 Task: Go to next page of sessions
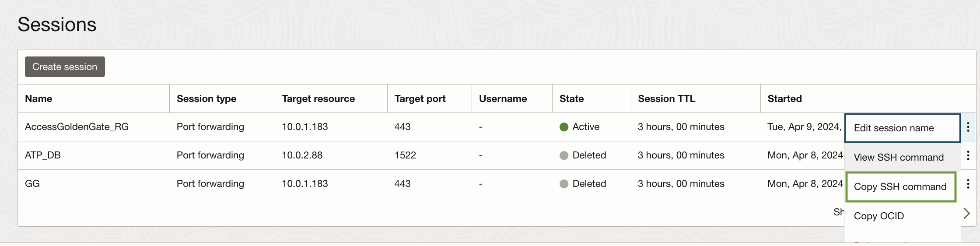(x=967, y=213)
